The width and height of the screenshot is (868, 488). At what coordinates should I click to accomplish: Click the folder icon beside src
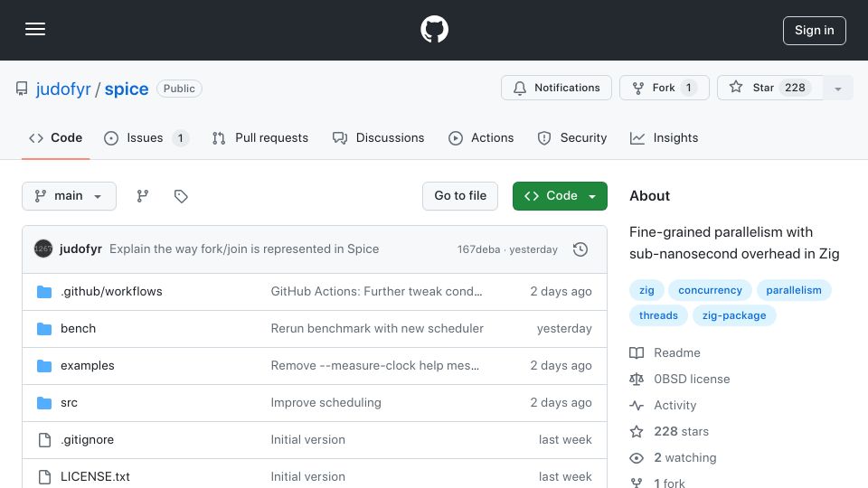pos(44,403)
